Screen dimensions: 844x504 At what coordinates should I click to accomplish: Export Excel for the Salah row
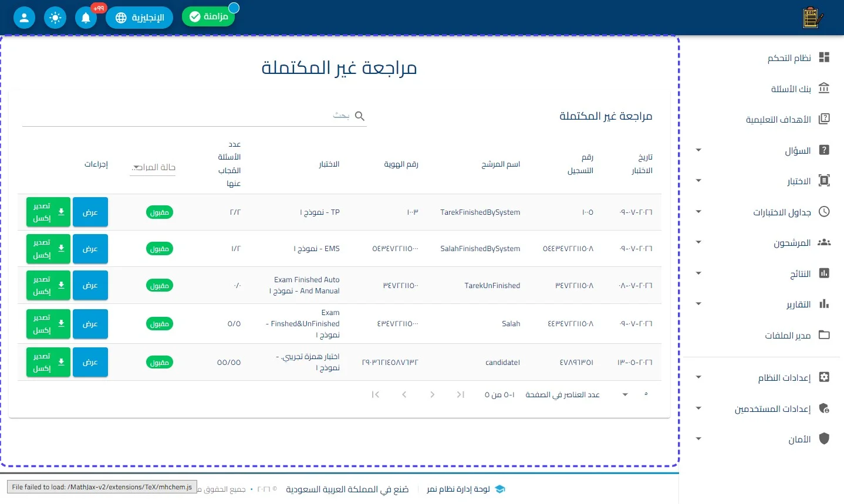[48, 324]
